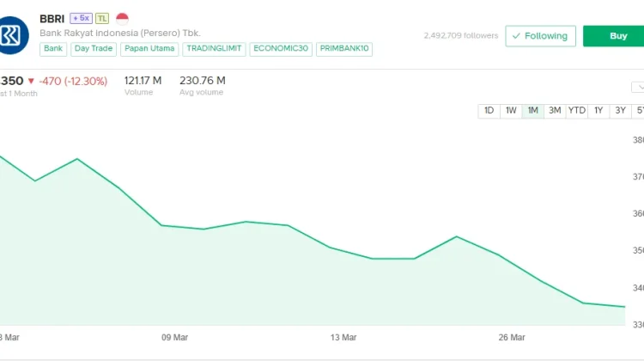Image resolution: width=644 pixels, height=361 pixels.
Task: Click the BBRI ticker symbol
Action: (x=52, y=19)
